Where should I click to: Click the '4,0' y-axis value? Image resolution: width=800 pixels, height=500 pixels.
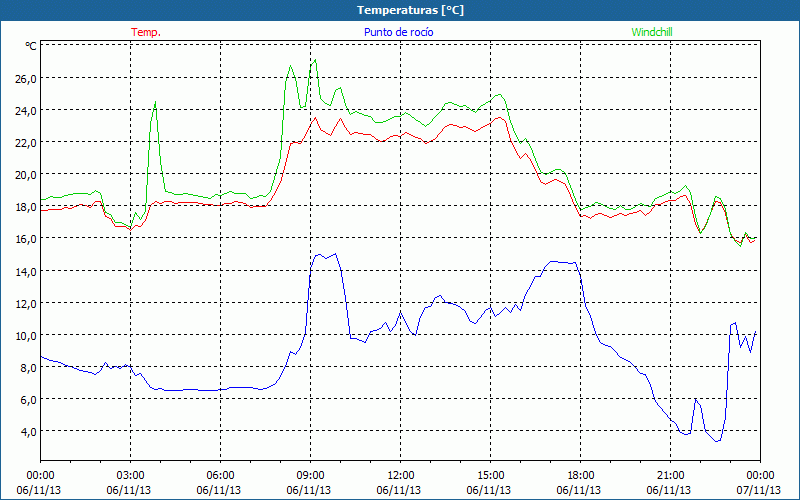tap(29, 432)
